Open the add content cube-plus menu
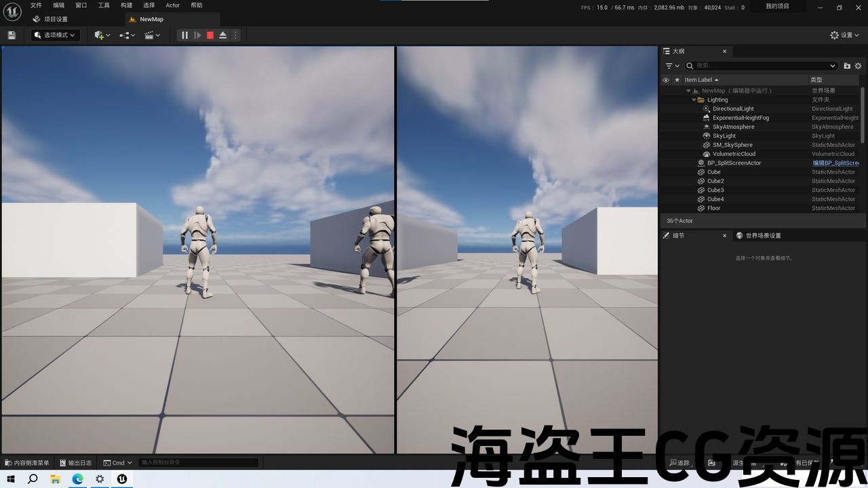Image resolution: width=868 pixels, height=488 pixels. (102, 35)
